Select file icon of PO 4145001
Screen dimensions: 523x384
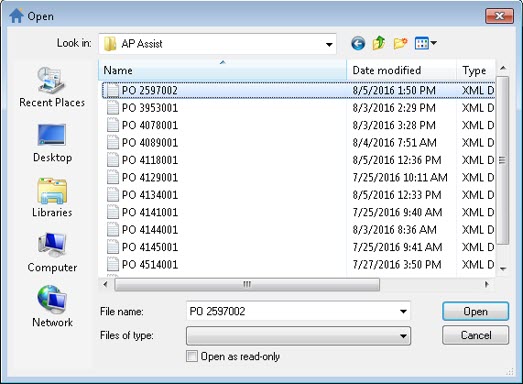pyautogui.click(x=113, y=247)
